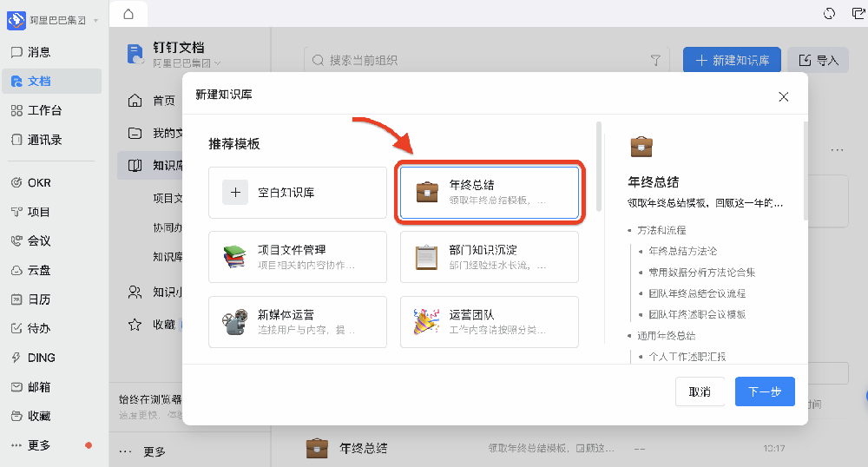Click the 钉钉文档 logo icon
Image resolution: width=868 pixels, height=467 pixels.
coord(135,54)
